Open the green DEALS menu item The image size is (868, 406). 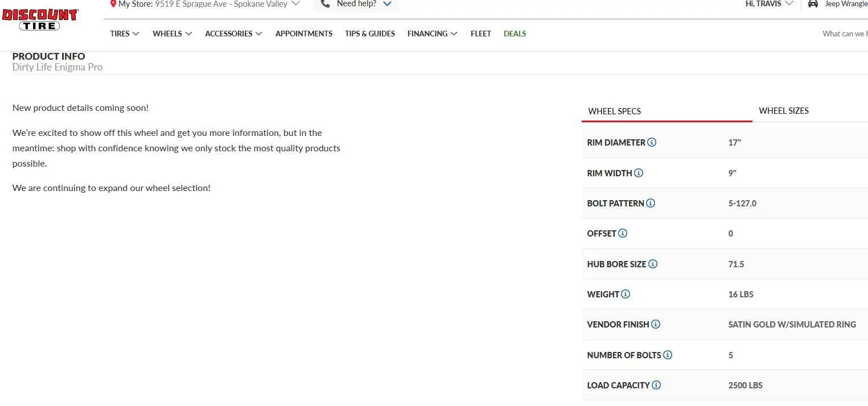[x=515, y=34]
